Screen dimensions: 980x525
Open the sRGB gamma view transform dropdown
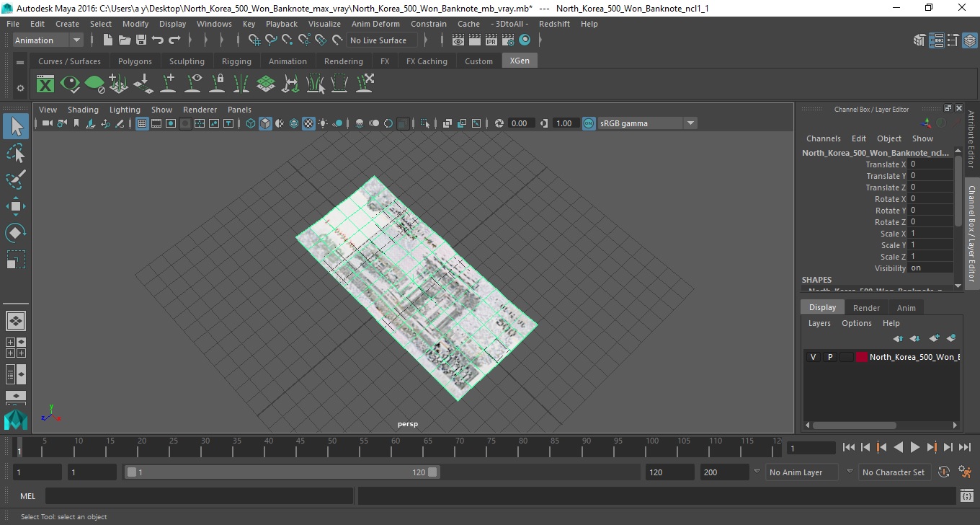(647, 123)
